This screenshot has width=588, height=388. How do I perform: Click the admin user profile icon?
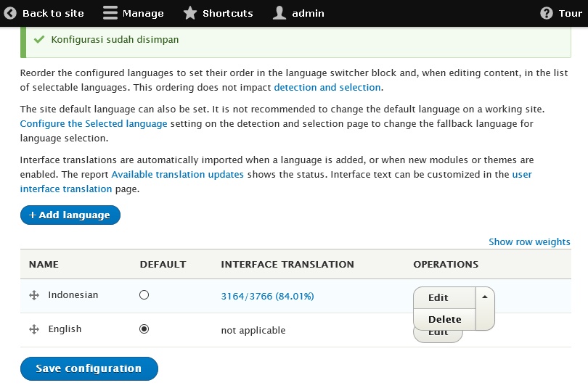point(279,13)
